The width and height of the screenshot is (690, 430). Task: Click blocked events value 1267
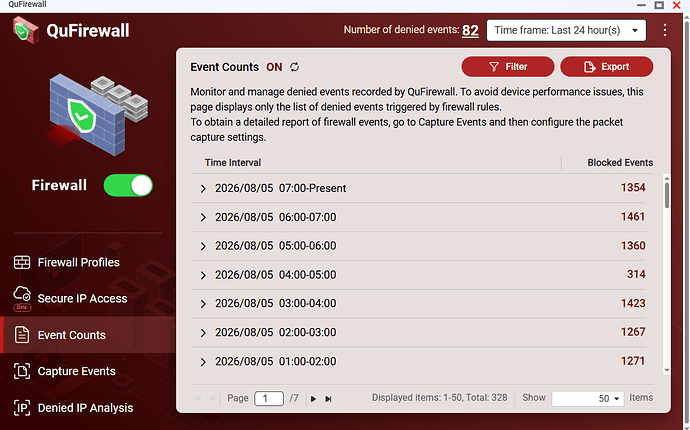click(x=633, y=332)
